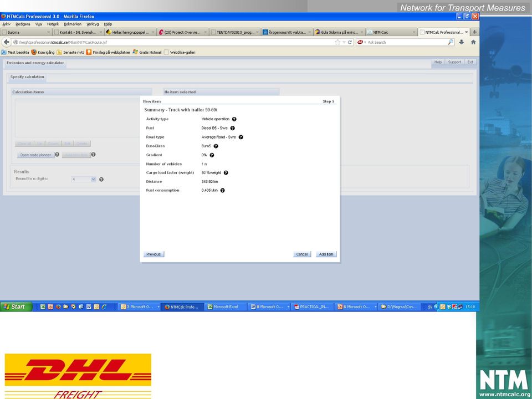This screenshot has height=399, width=532.
Task: Open the Arkiv menu
Action: [x=7, y=24]
